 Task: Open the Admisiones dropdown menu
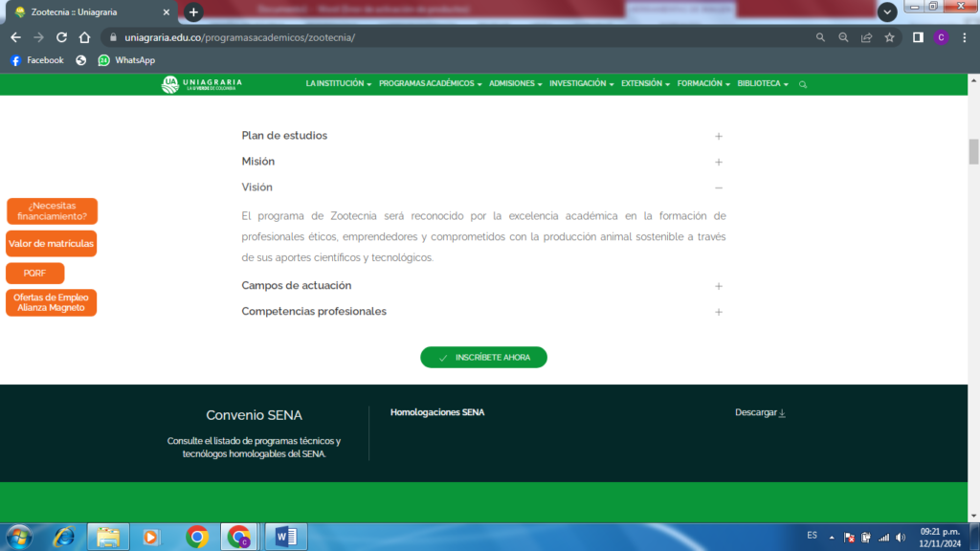tap(515, 84)
